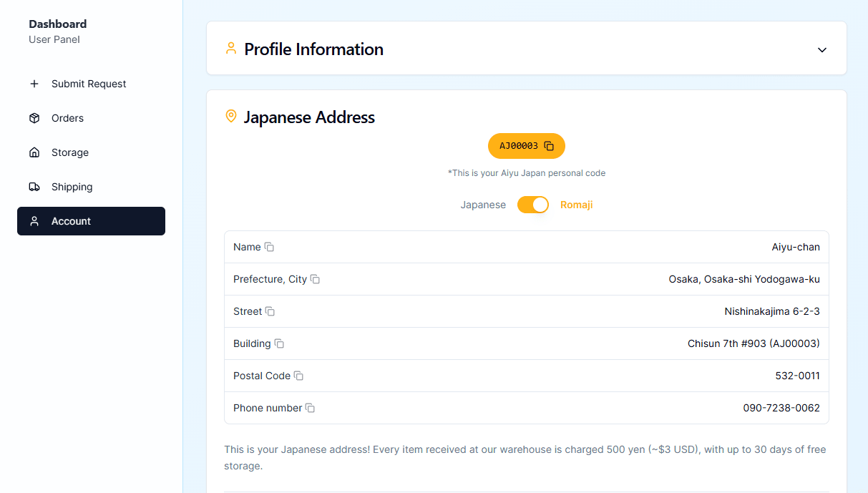The width and height of the screenshot is (868, 493).
Task: Click the AJ00003 code button
Action: coord(526,146)
